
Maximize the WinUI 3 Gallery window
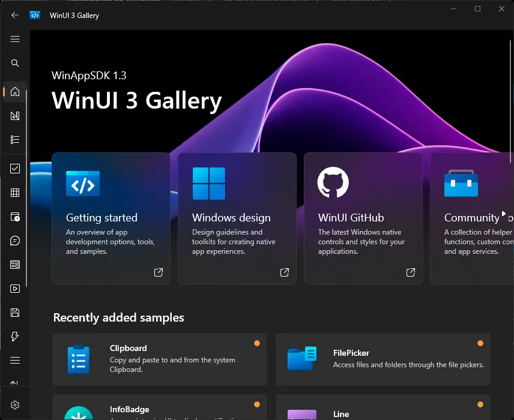tap(477, 9)
